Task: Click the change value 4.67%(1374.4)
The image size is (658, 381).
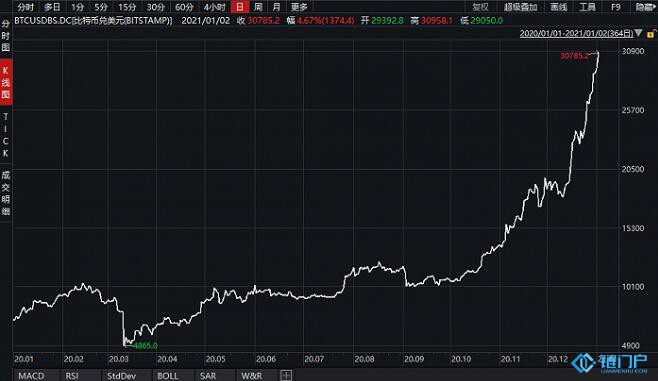Action: click(326, 21)
